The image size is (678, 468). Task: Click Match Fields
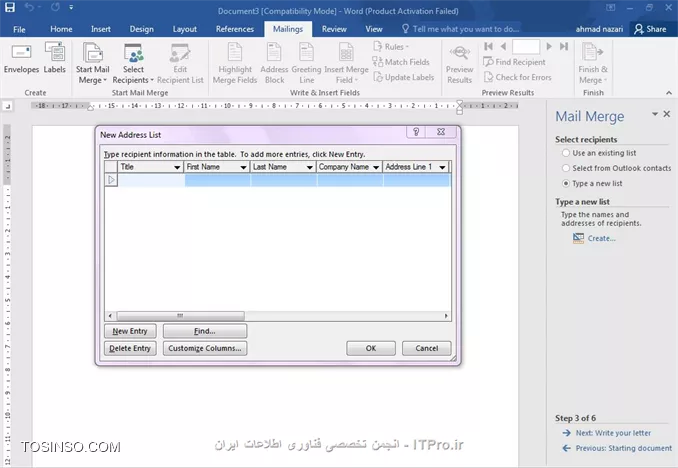coord(401,62)
